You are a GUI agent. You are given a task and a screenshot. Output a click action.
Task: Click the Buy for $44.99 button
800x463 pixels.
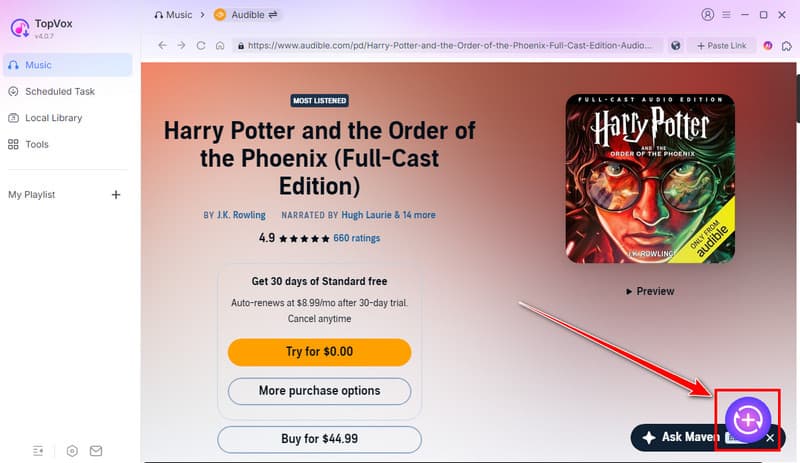pyautogui.click(x=319, y=438)
